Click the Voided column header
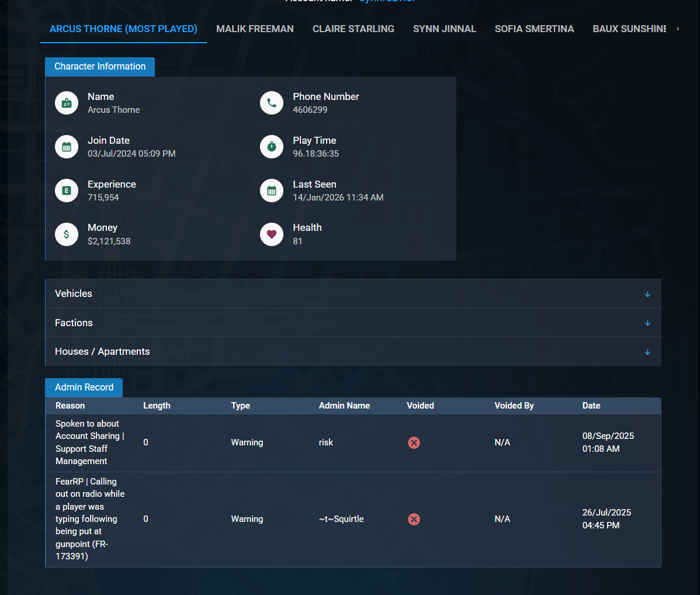Viewport: 700px width, 595px height. coord(420,406)
